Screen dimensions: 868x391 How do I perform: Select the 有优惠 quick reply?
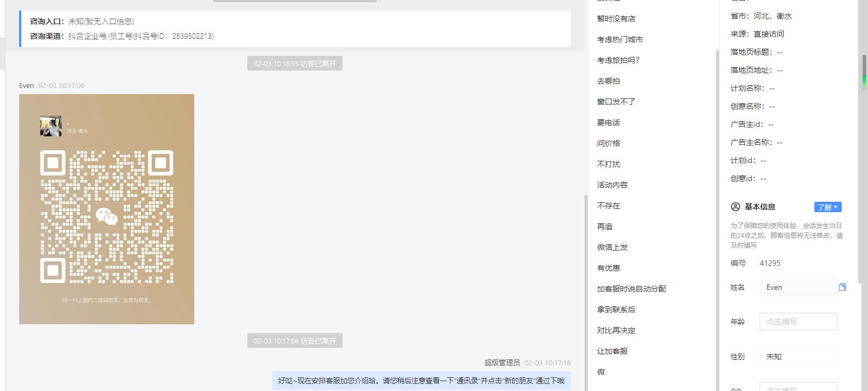609,268
